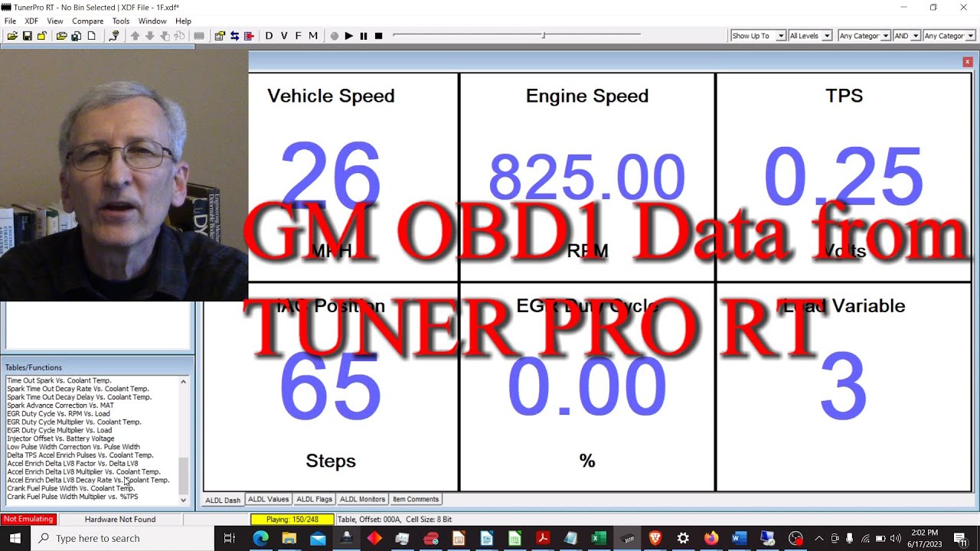The width and height of the screenshot is (980, 551).
Task: Pause the data log playback
Action: [364, 36]
